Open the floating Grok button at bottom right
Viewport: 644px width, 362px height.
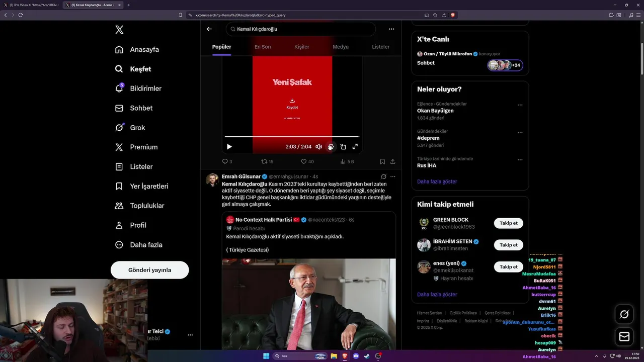(624, 314)
